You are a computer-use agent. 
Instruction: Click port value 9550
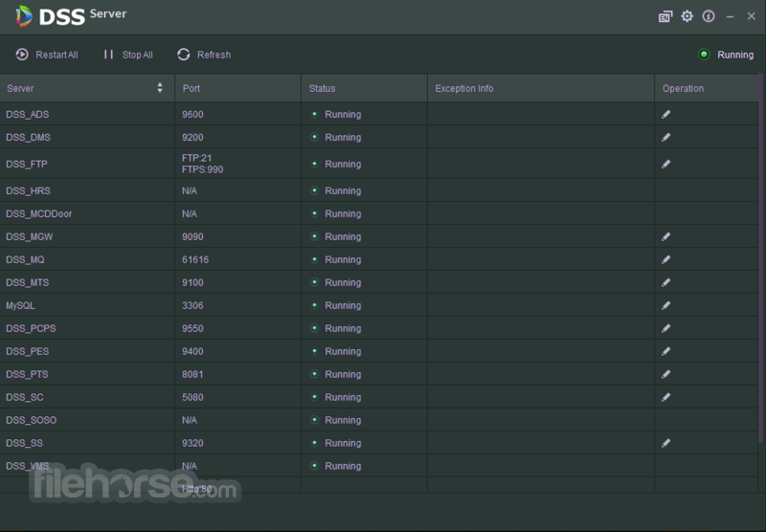point(192,328)
